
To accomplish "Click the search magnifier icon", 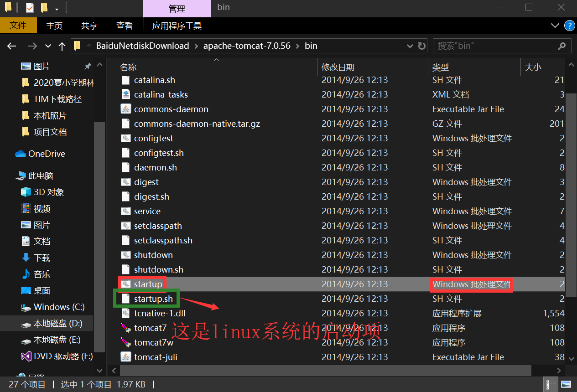I will coord(562,46).
